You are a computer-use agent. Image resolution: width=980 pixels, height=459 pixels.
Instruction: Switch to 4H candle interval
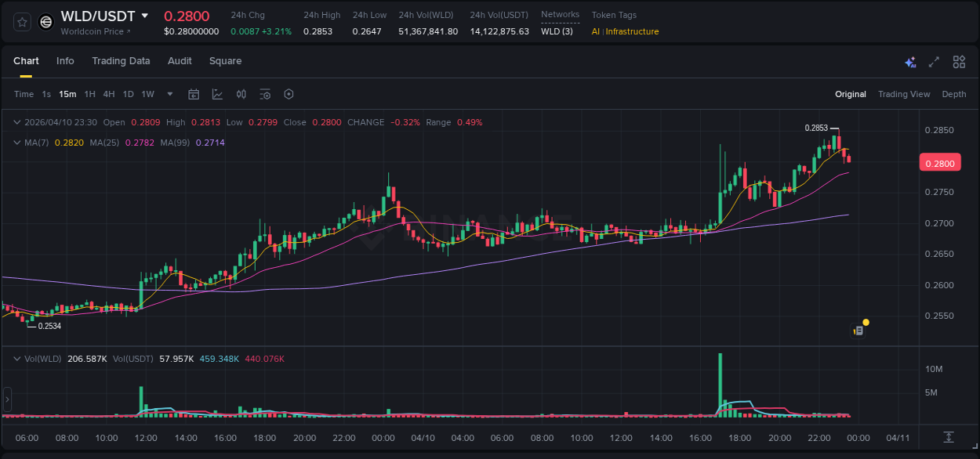(x=108, y=94)
